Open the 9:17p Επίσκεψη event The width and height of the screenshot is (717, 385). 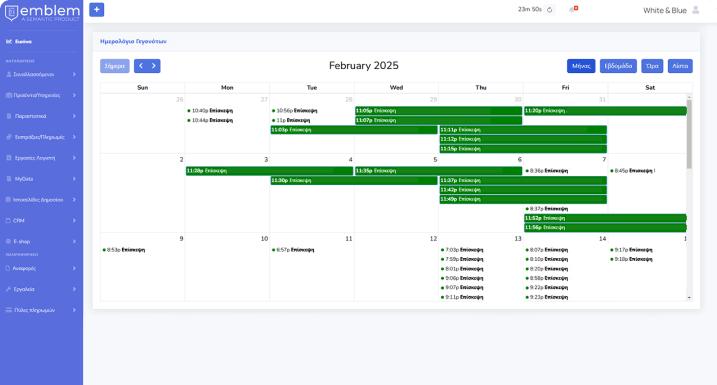631,250
